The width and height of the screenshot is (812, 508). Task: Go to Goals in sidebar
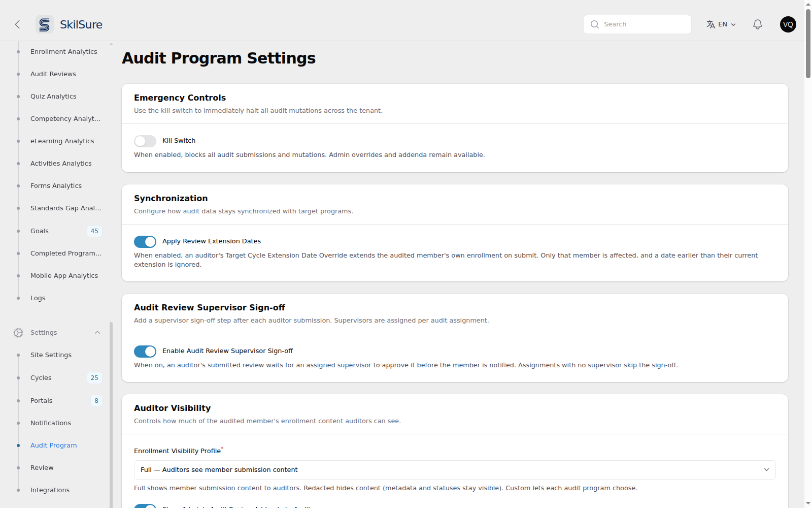tap(40, 231)
